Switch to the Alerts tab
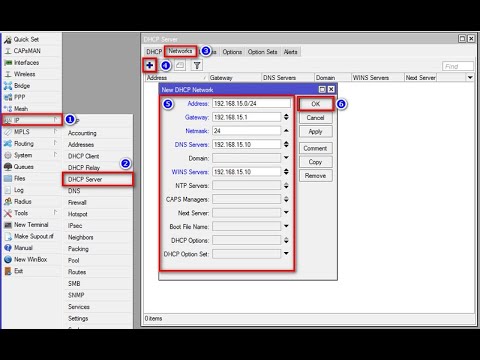480x360 pixels. click(x=290, y=52)
